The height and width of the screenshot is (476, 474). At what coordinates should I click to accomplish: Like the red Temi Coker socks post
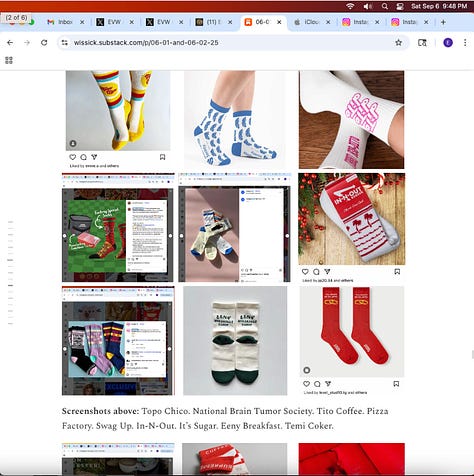pyautogui.click(x=306, y=384)
